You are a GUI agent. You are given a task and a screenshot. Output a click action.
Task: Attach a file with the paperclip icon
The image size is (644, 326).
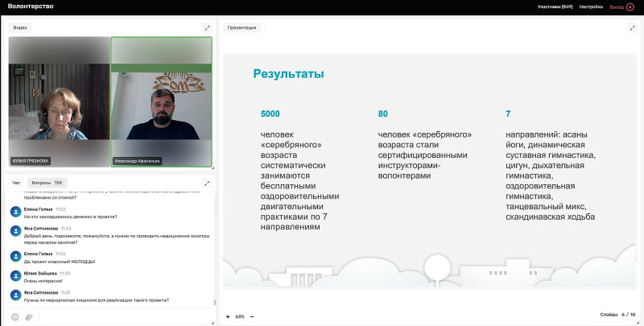point(29,317)
